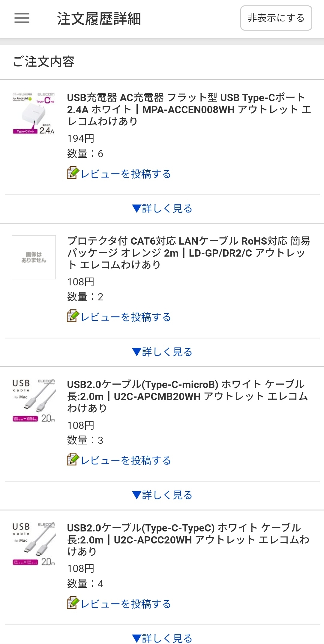324x644 pixels.
Task: Open the USB charger product thumbnail
Action: tap(34, 113)
